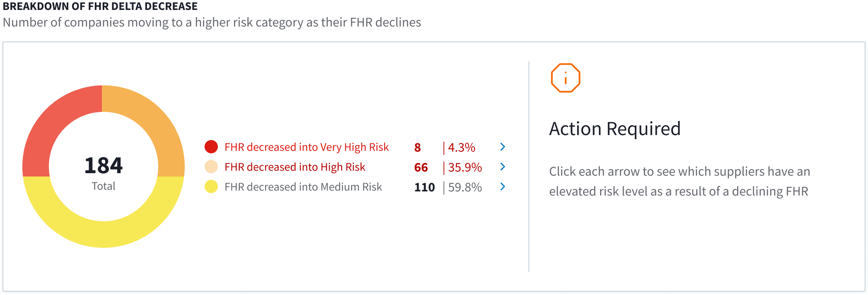Click the yellow Medium Risk legend dot

tap(211, 186)
